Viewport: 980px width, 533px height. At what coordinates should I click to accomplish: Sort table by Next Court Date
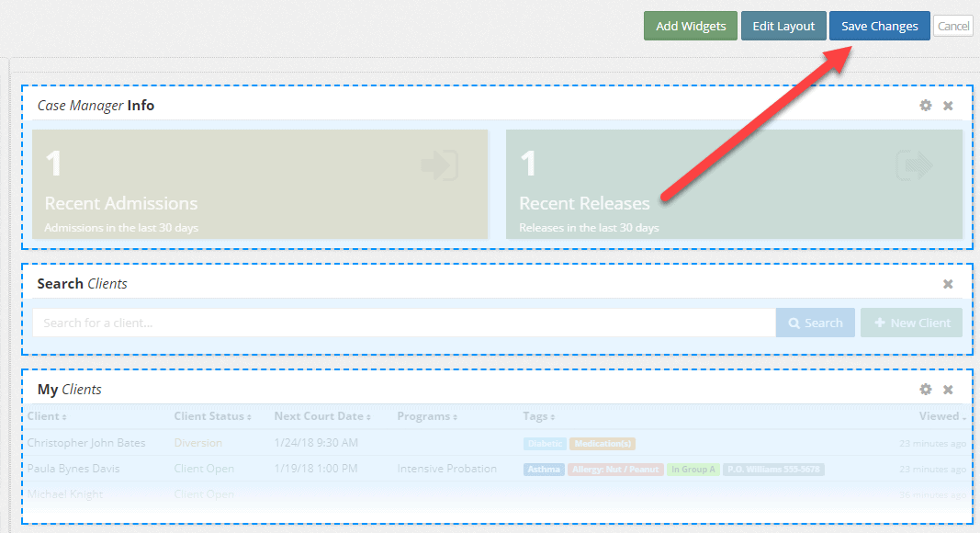[x=321, y=416]
